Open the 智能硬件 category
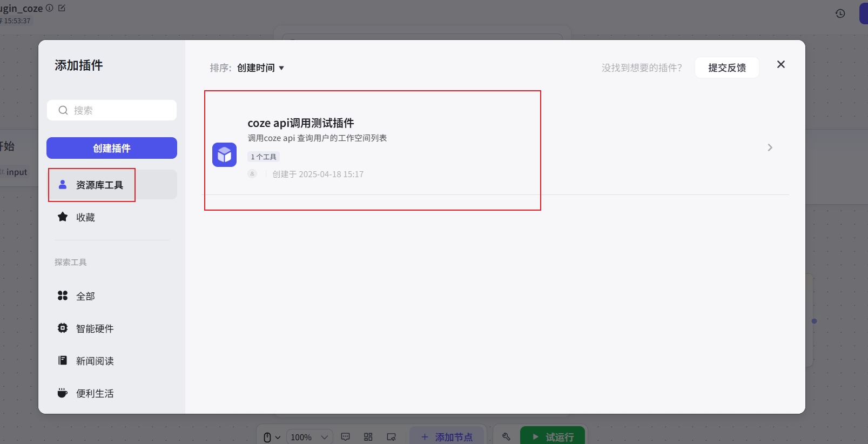868x444 pixels. (x=112, y=328)
